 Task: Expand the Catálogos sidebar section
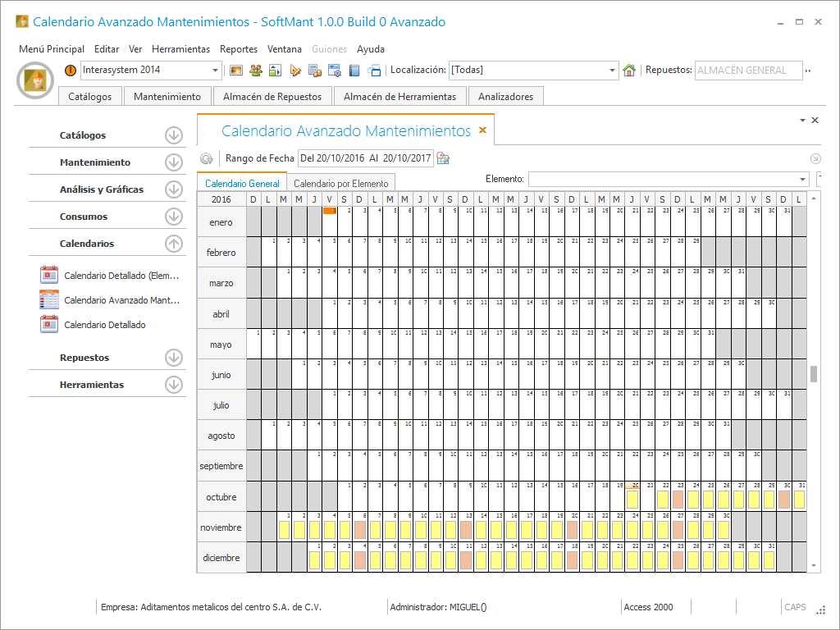pos(173,135)
